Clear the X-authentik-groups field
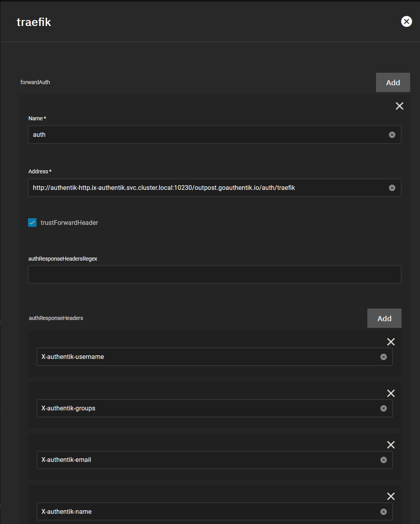Viewport: 420px width, 524px height. click(384, 408)
